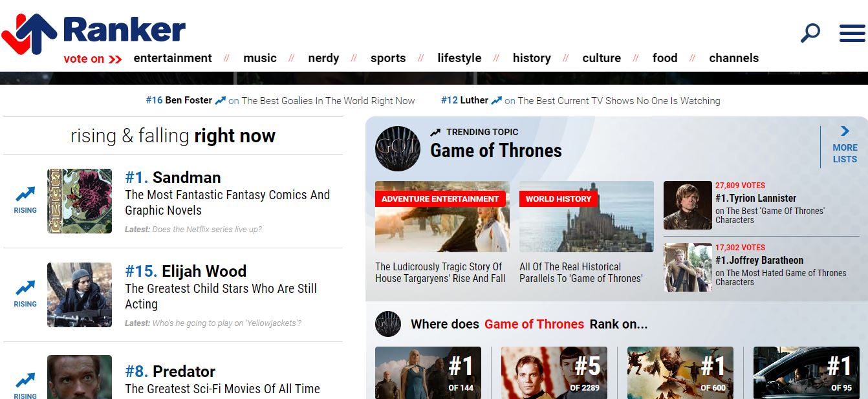Open '#16 Ben Foster' ticker link

[x=179, y=100]
